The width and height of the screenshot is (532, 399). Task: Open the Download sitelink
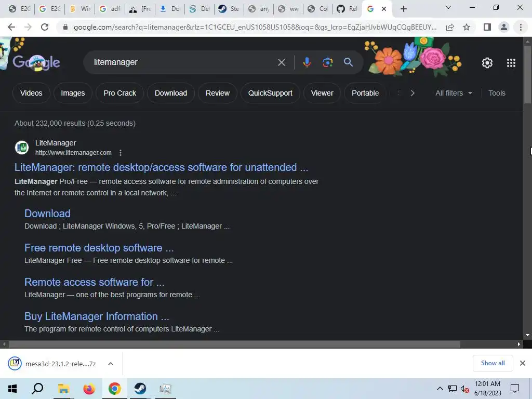pyautogui.click(x=47, y=214)
